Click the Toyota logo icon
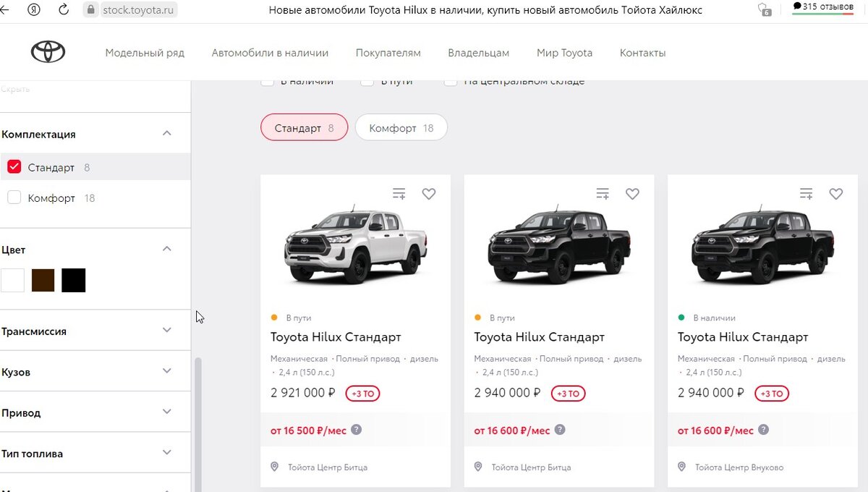The image size is (868, 492). click(48, 52)
